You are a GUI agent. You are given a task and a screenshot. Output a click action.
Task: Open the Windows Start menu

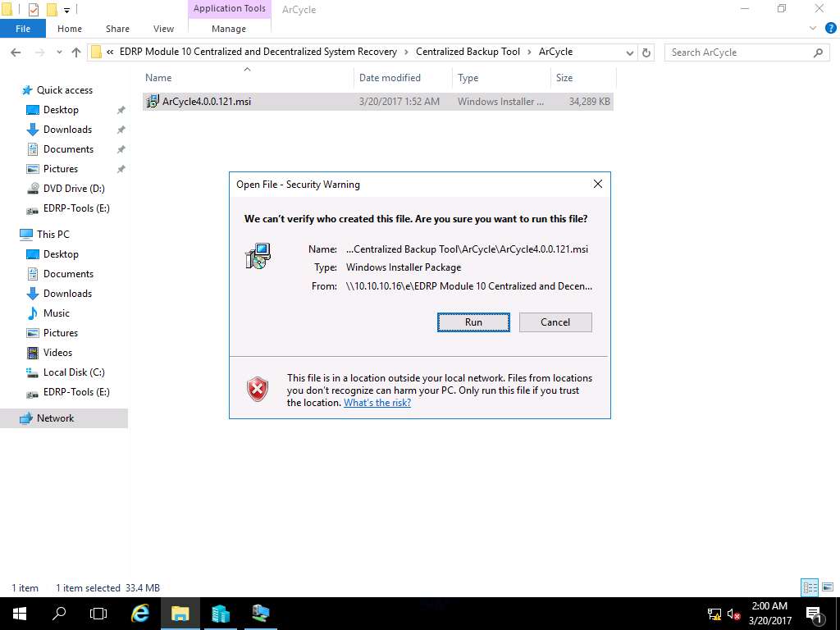pyautogui.click(x=20, y=614)
